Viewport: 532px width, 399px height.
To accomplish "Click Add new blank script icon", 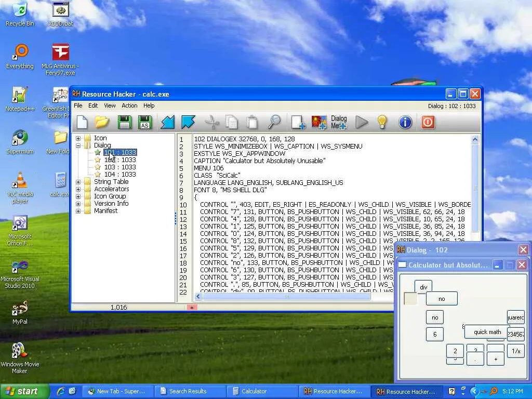I will pos(298,122).
